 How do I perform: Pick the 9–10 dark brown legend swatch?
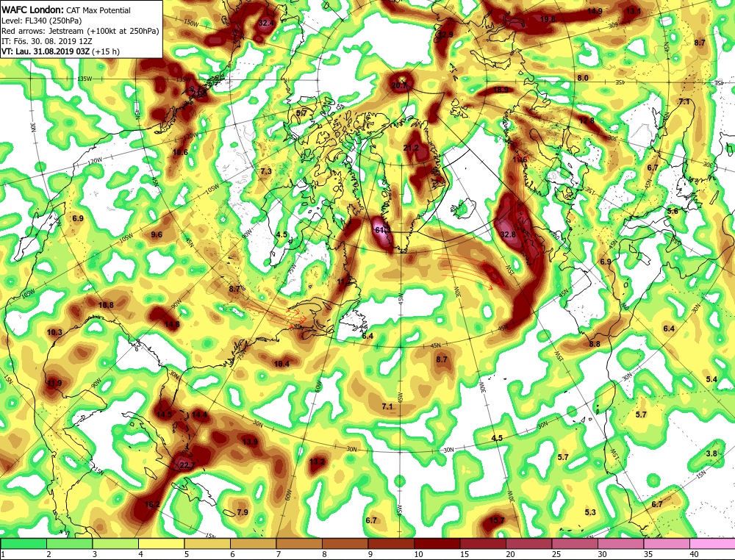[x=391, y=544]
